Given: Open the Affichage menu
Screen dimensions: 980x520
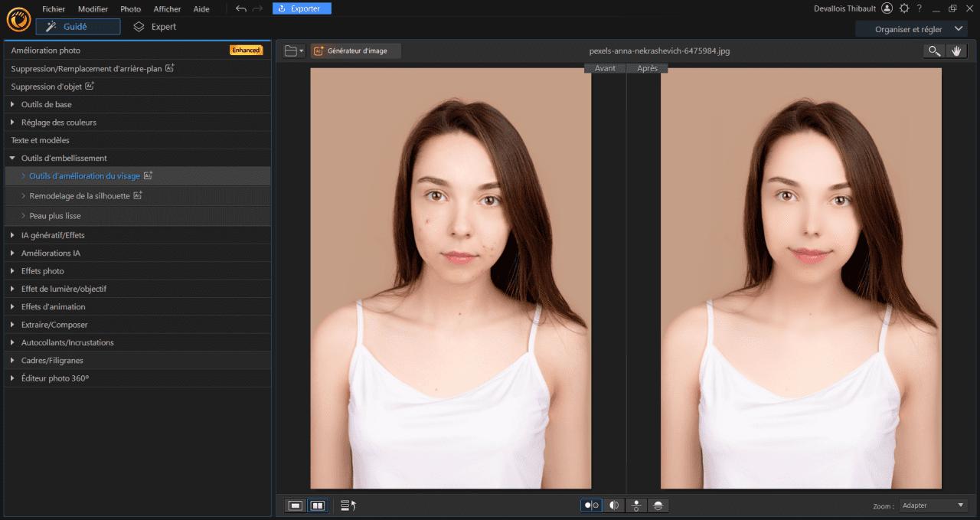Looking at the screenshot, I should [x=167, y=8].
